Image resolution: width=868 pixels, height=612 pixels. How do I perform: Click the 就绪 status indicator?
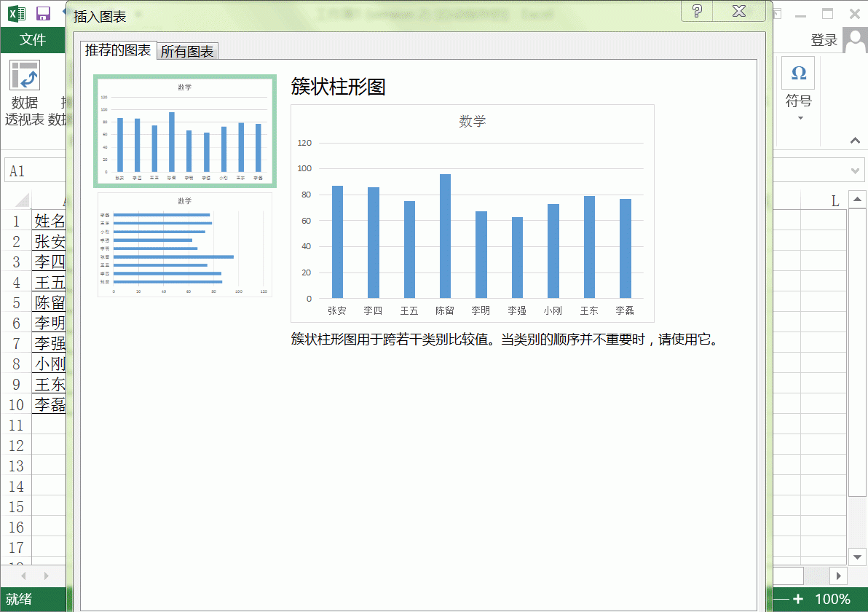click(19, 599)
